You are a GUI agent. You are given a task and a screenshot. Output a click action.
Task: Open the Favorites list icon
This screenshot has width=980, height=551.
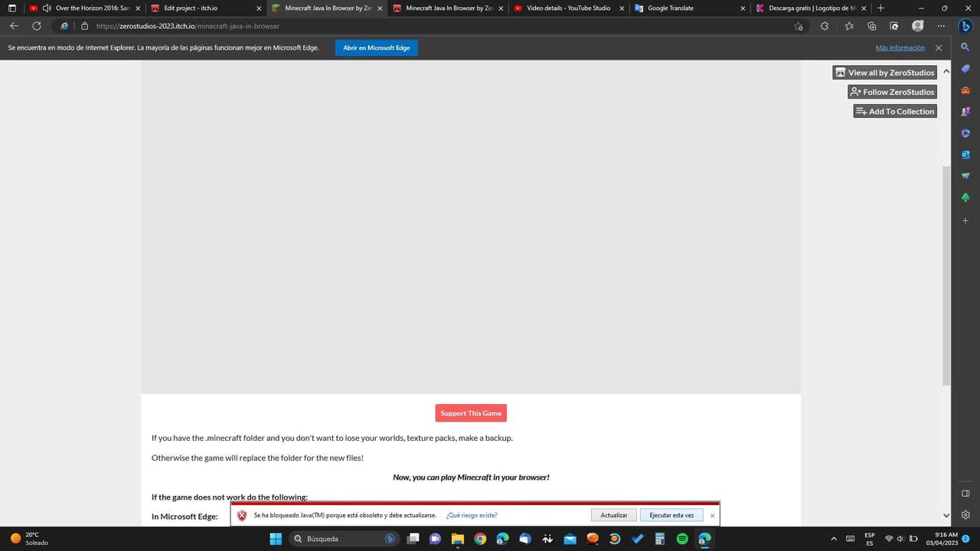click(x=849, y=26)
